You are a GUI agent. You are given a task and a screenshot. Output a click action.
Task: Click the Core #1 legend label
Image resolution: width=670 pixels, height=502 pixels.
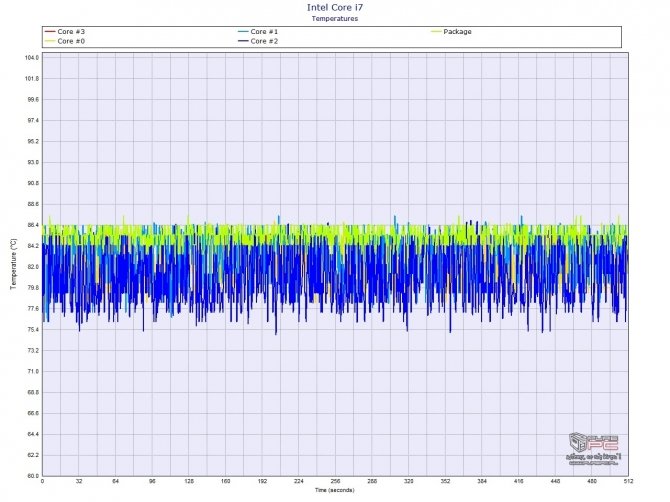[x=264, y=32]
